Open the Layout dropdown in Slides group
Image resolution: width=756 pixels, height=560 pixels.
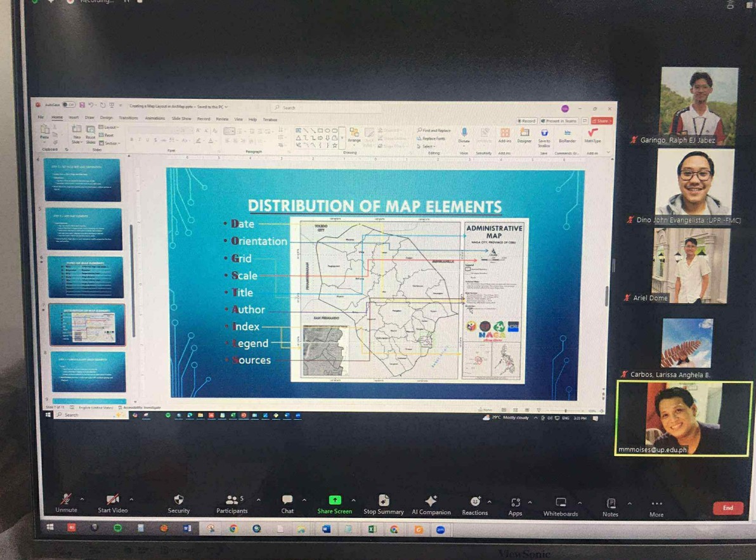(x=108, y=127)
